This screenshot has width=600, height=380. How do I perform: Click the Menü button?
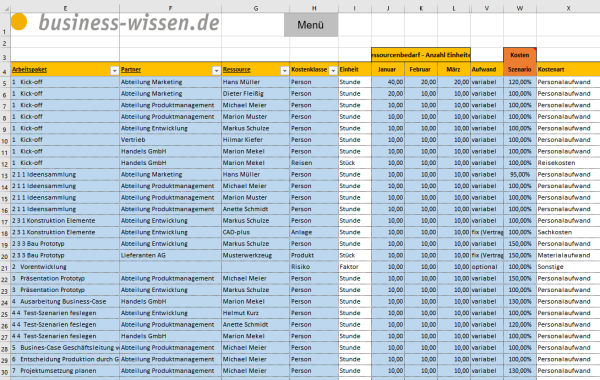point(311,25)
